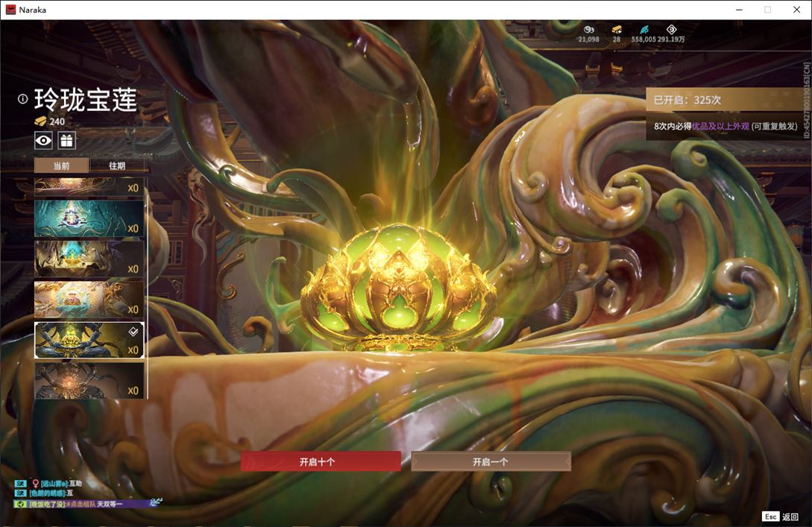
Task: Click the Esc key hint
Action: [x=770, y=517]
